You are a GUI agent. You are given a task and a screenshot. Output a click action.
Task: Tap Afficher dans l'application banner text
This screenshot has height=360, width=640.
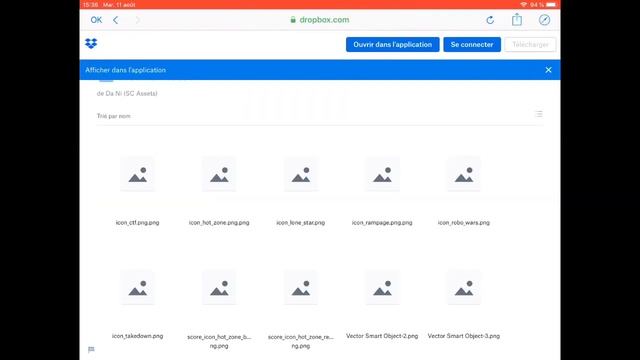125,70
